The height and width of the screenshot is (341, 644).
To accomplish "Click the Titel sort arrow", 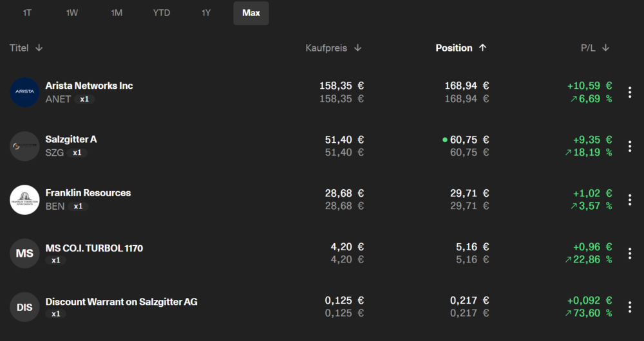I will click(39, 48).
